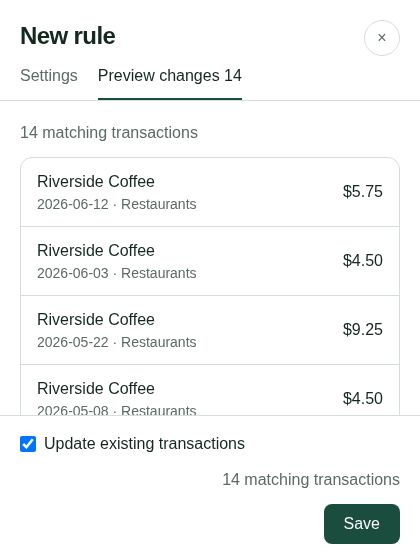Click the $9.25 transaction amount
420x560 pixels.
click(362, 329)
